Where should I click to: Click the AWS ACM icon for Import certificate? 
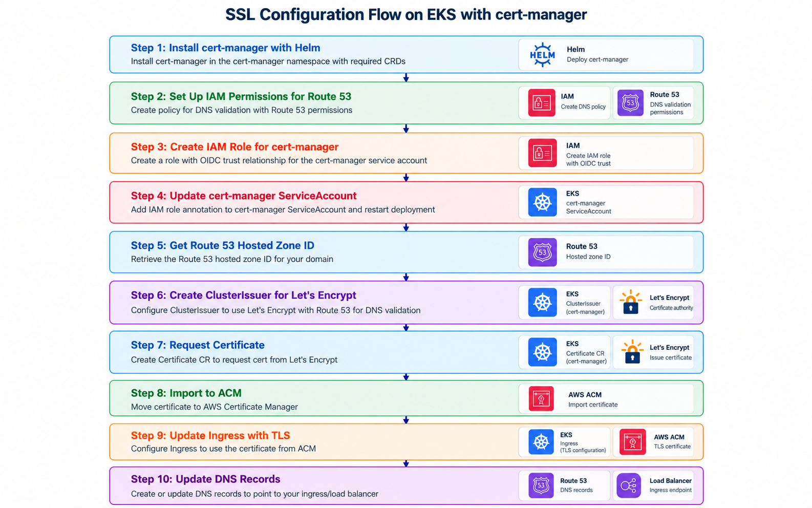click(x=541, y=399)
